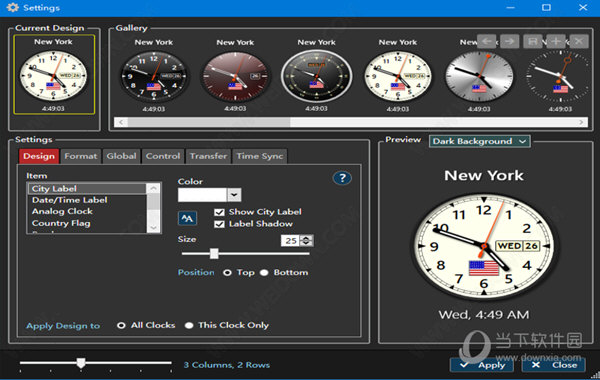Click the gallery horizontal scrollbar thumb

(209, 122)
